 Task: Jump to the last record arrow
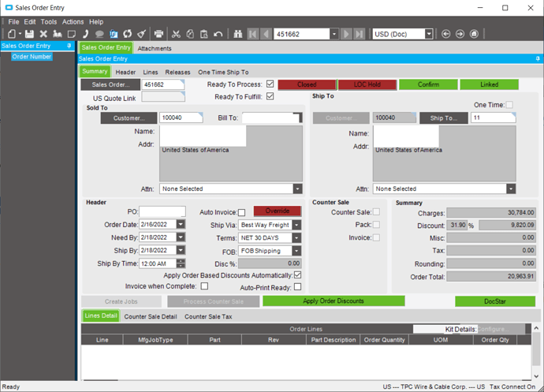(x=360, y=34)
